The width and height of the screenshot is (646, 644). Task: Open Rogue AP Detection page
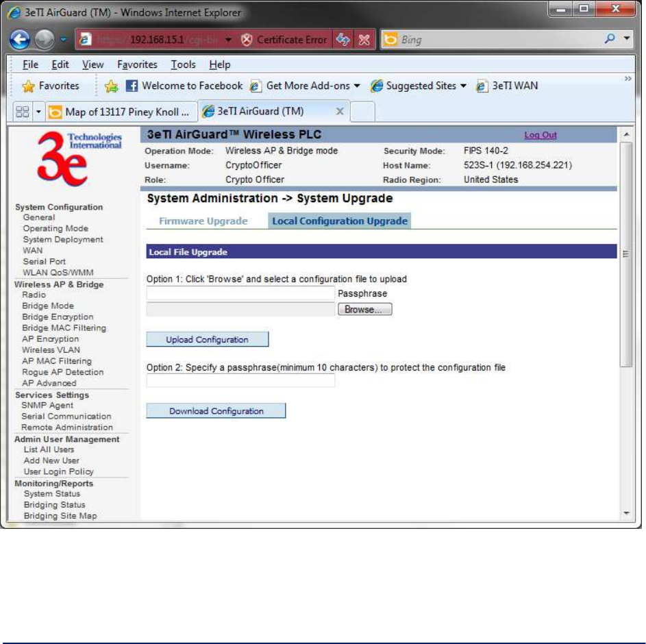point(62,372)
